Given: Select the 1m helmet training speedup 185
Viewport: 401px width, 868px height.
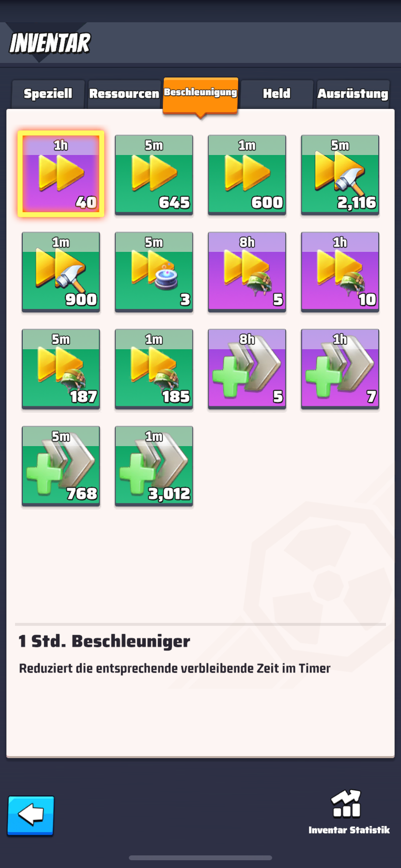Looking at the screenshot, I should [154, 369].
